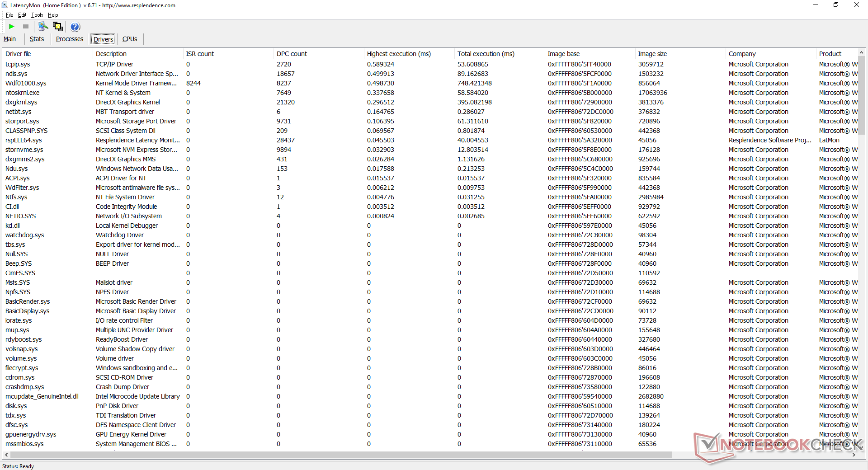Select the CI.dll driver row
Viewport: 868px width, 470px height.
coord(430,207)
